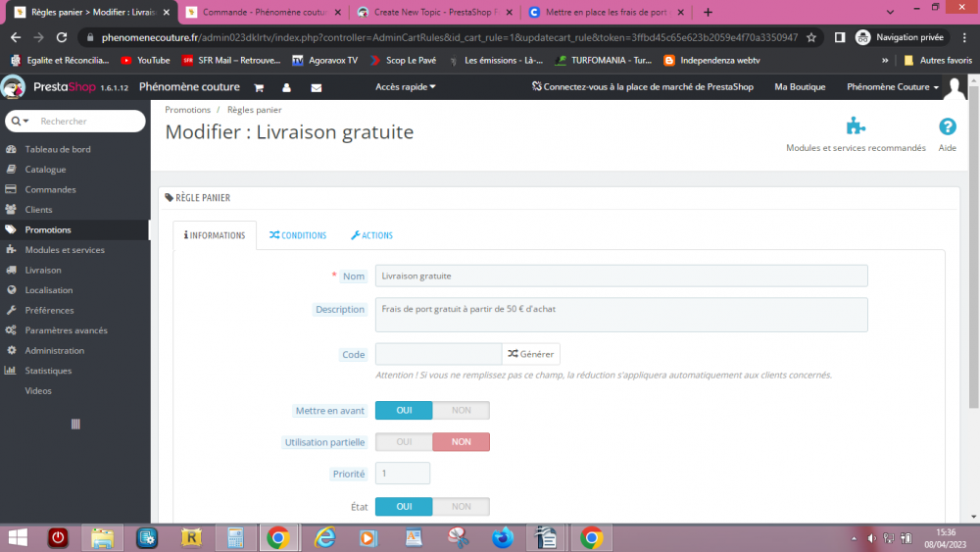980x552 pixels.
Task: Open Autres favoris bookmarks folder
Action: pyautogui.click(x=938, y=61)
